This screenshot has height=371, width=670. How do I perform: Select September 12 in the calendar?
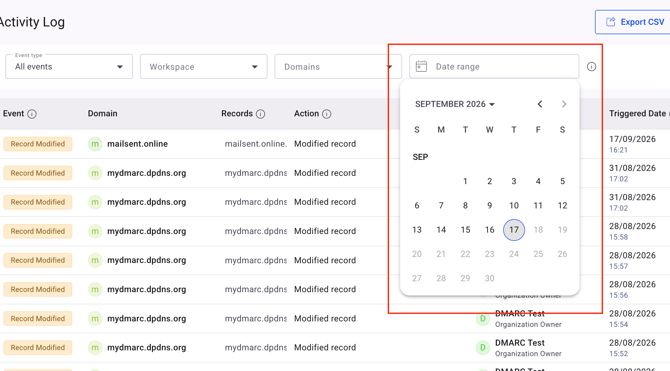563,206
